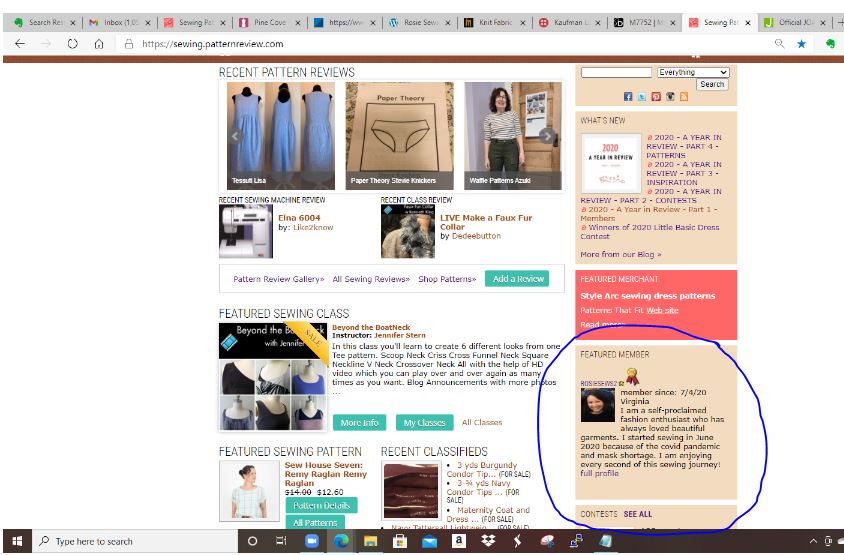Show previous pattern reviews with left carousel arrow
The height and width of the screenshot is (555, 844).
click(x=236, y=137)
